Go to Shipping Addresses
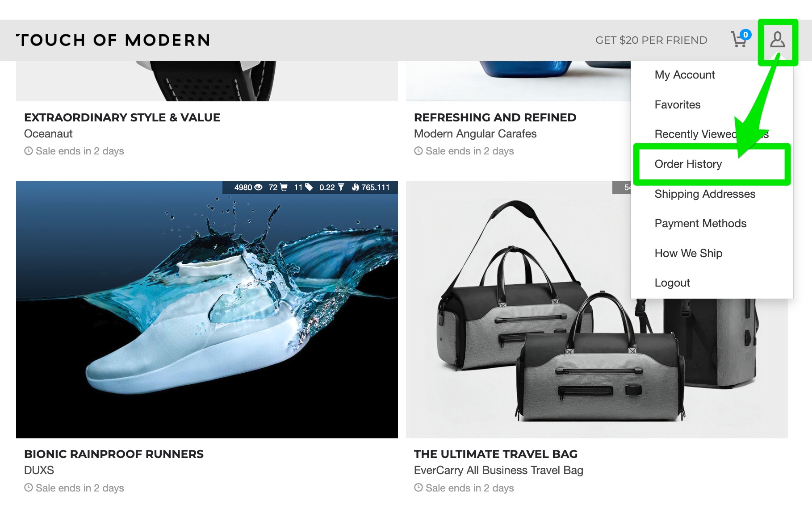Screen dimensions: 812x508 (705, 194)
